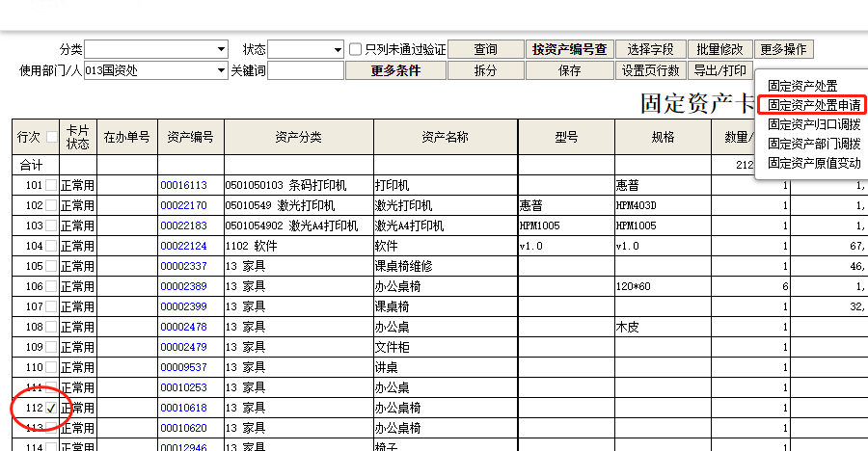The height and width of the screenshot is (451, 868).
Task: Tick the checkbox for row 101
Action: pos(51,185)
